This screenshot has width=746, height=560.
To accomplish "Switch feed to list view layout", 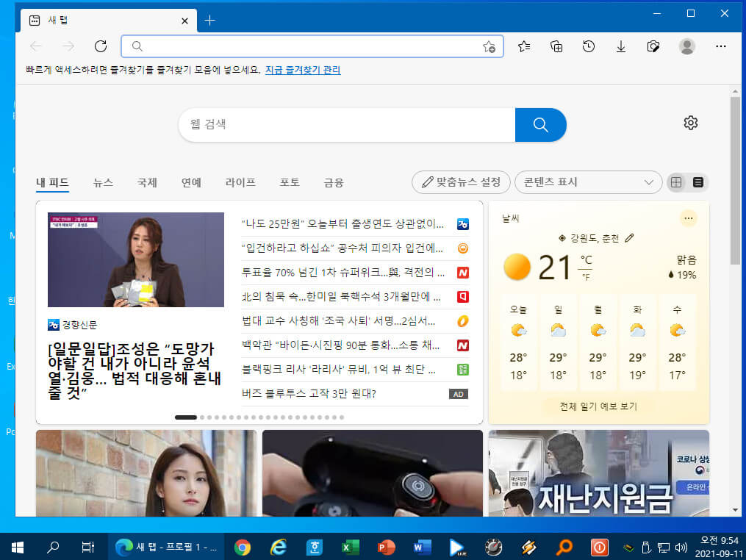I will (x=698, y=182).
